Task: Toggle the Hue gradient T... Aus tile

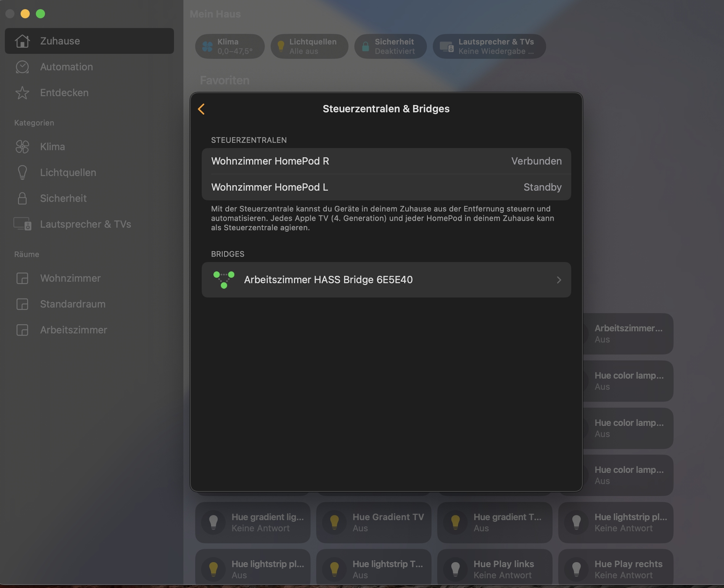Action: pos(495,522)
